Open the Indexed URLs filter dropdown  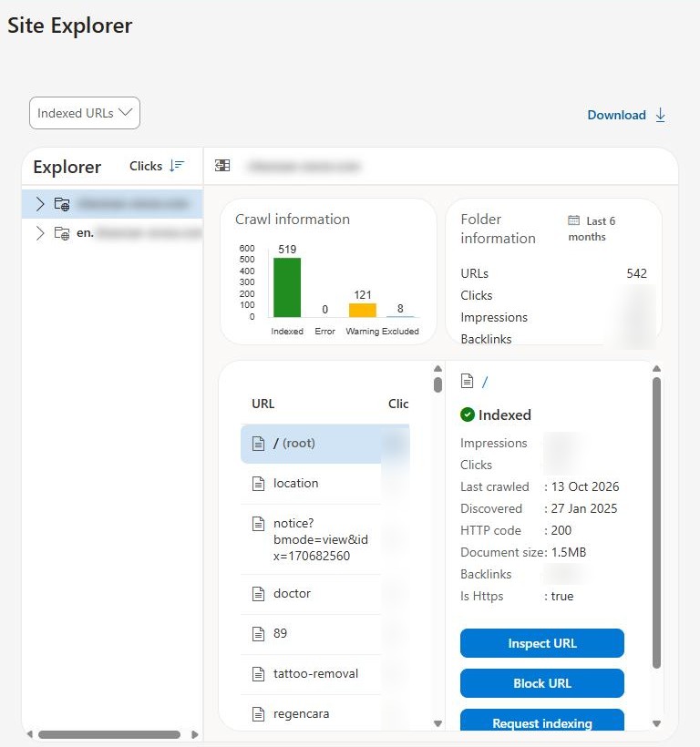(x=85, y=113)
